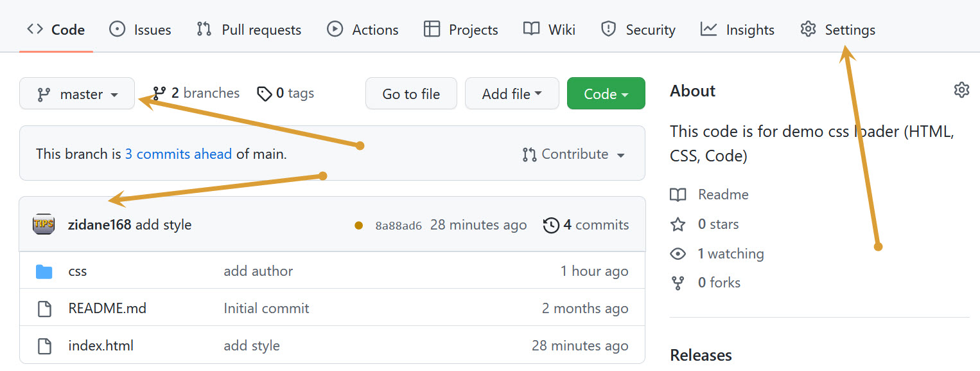Click the watching eye icon
980x371 pixels.
pos(678,254)
